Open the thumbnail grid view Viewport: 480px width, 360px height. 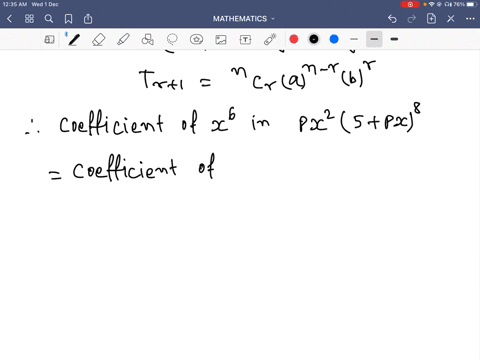point(29,19)
